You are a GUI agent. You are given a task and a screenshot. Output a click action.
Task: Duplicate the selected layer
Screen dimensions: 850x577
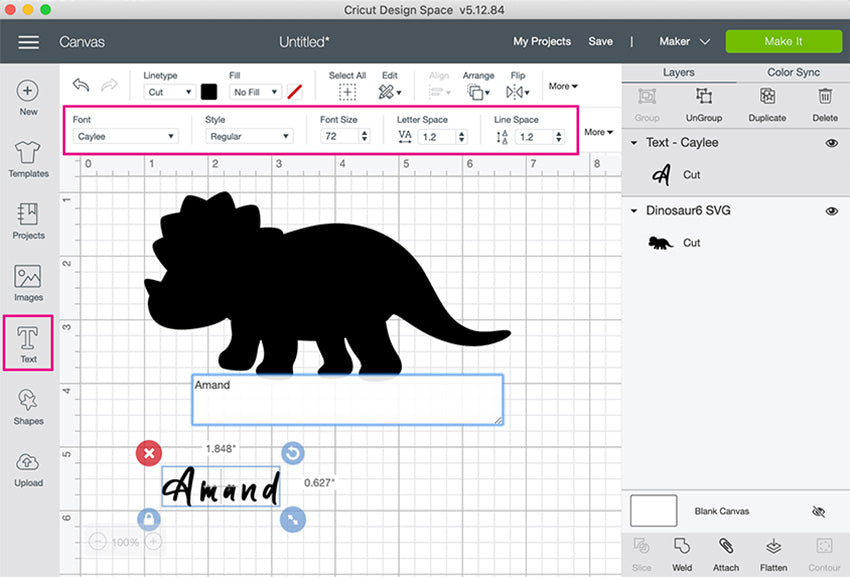pos(767,105)
